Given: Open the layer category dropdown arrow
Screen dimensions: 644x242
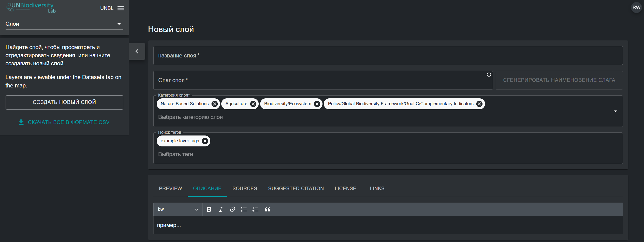Looking at the screenshot, I should (615, 111).
